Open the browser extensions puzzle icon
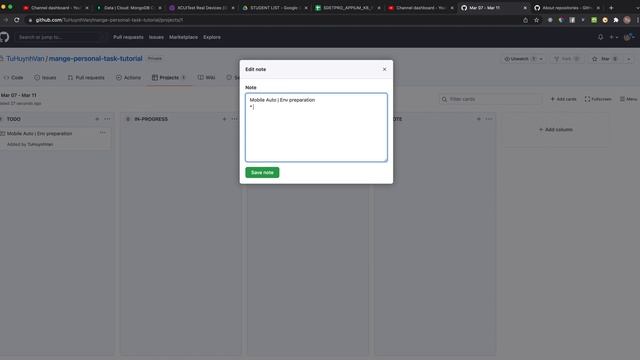Viewport: 640px width, 360px height. click(616, 20)
